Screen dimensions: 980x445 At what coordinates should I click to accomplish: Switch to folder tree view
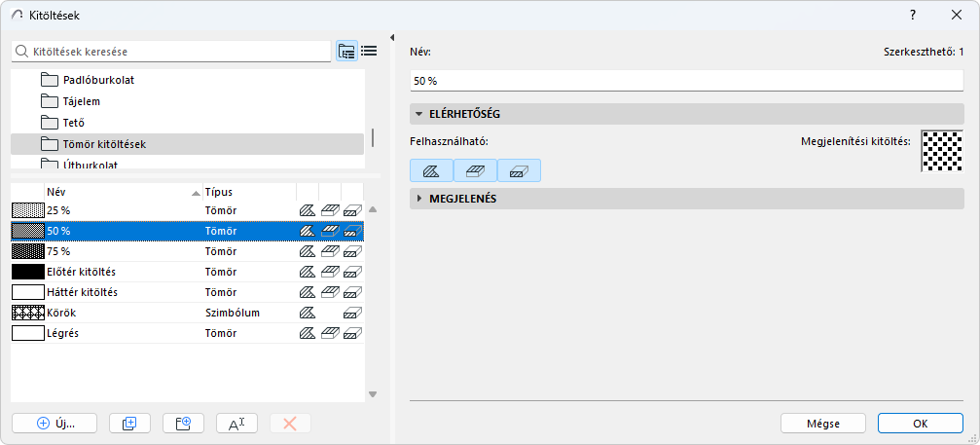[346, 52]
